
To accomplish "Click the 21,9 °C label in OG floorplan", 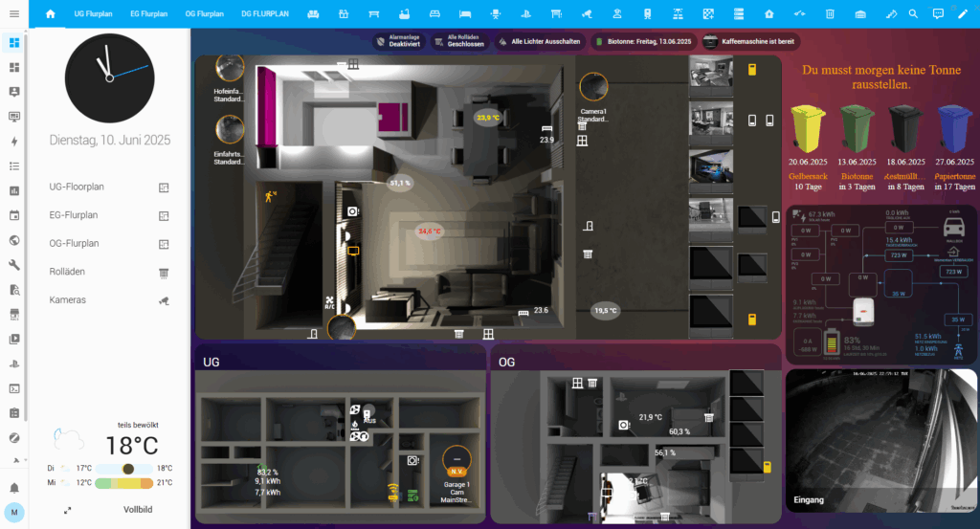I will pos(650,417).
